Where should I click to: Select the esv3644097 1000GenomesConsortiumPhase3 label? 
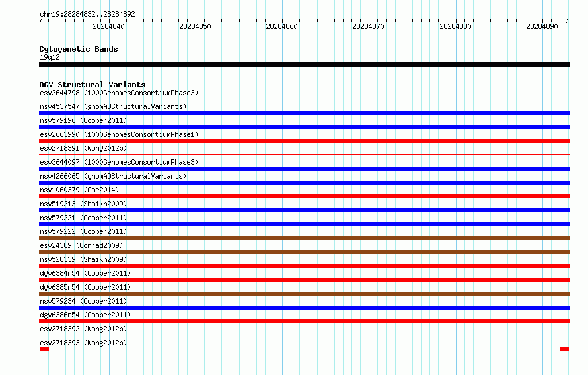[x=119, y=162]
